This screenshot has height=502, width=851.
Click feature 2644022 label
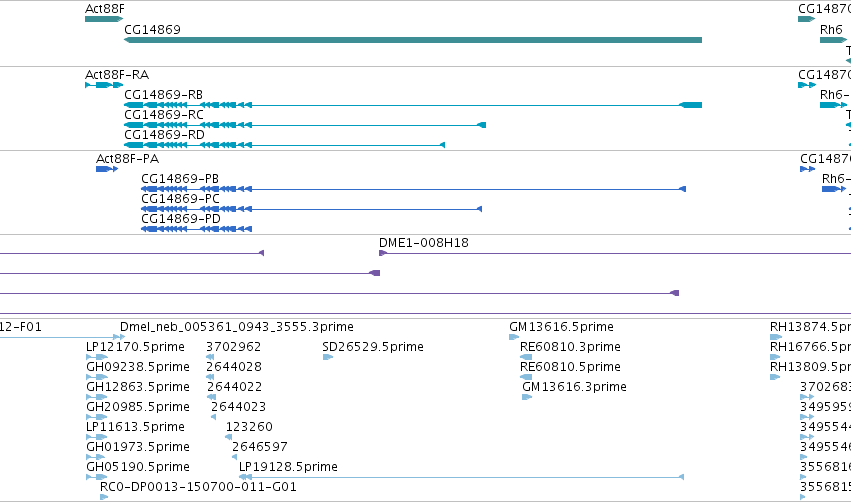[234, 387]
